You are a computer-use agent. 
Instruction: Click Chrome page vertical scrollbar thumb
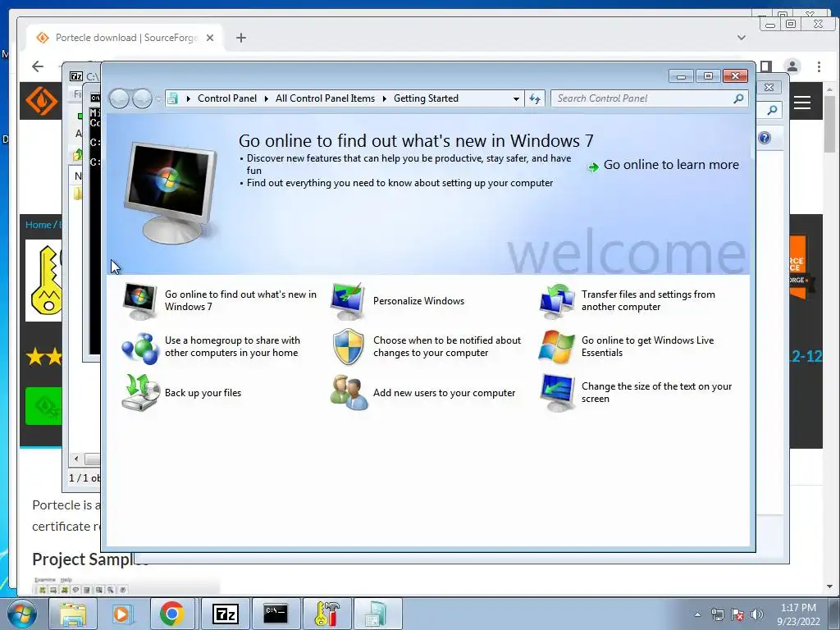point(830,125)
